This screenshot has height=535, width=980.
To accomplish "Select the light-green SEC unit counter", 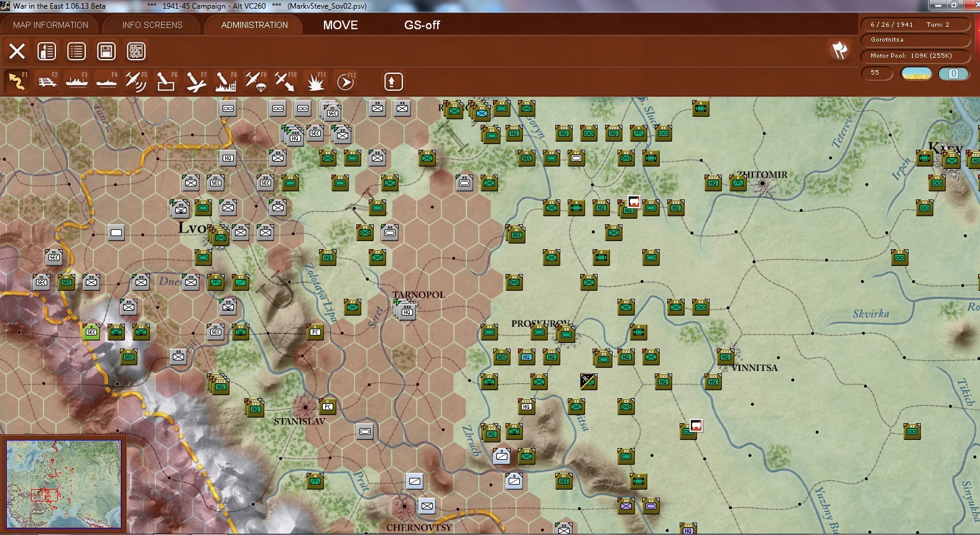I will click(91, 332).
